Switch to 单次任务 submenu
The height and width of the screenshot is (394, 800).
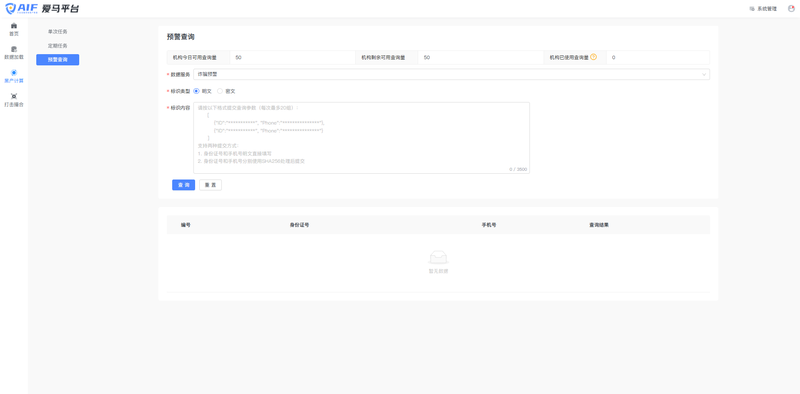click(58, 32)
